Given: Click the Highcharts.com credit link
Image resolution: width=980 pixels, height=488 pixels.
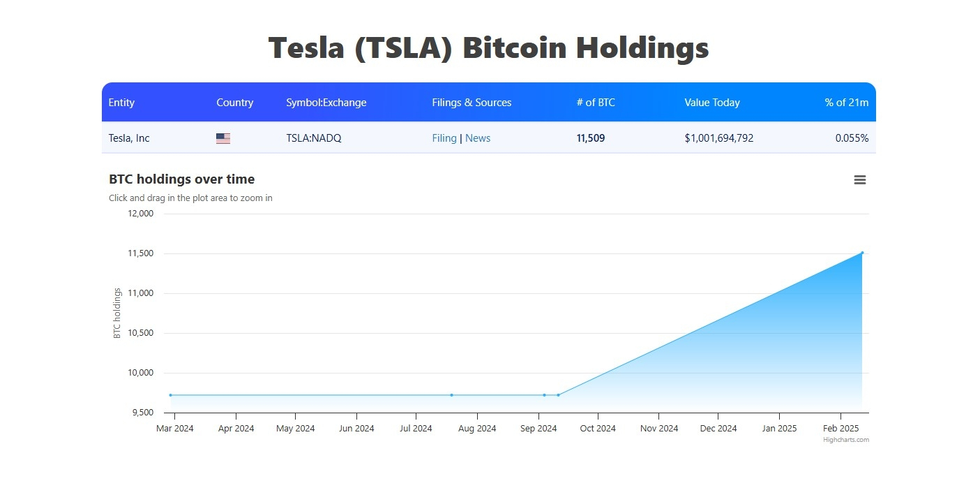Looking at the screenshot, I should 845,440.
